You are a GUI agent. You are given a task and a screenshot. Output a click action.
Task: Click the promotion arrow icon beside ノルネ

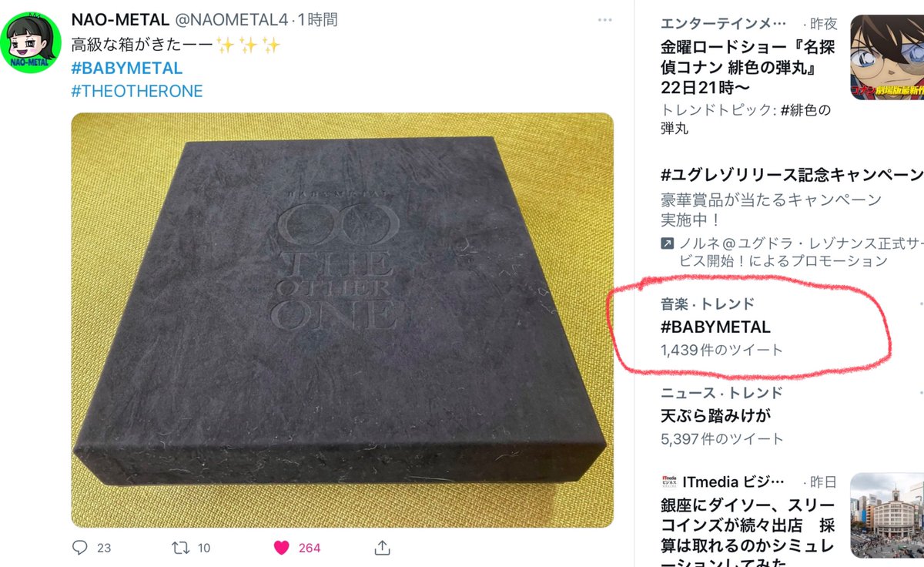click(x=668, y=244)
